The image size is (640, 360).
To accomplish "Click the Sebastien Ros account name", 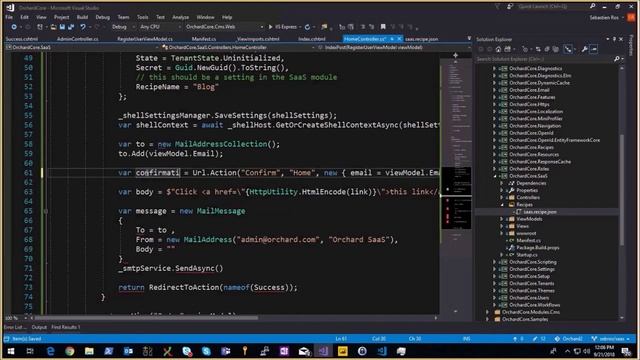I will (604, 18).
